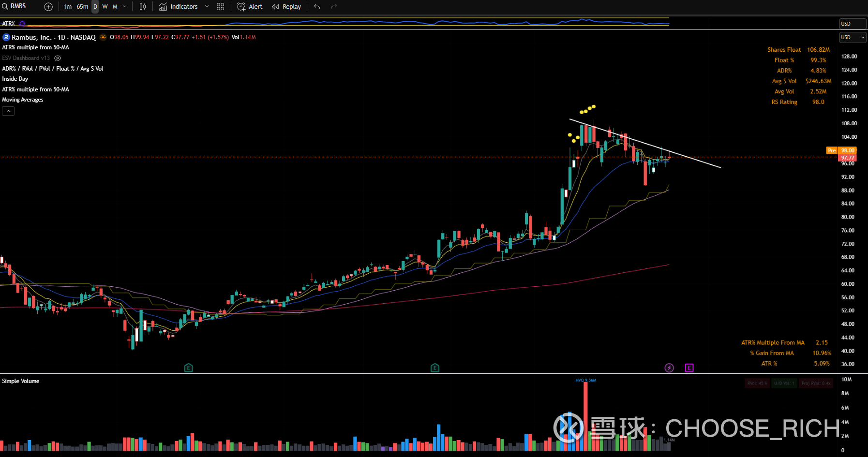Select the first ATR% multiple from 50-MA legend

pyautogui.click(x=36, y=47)
